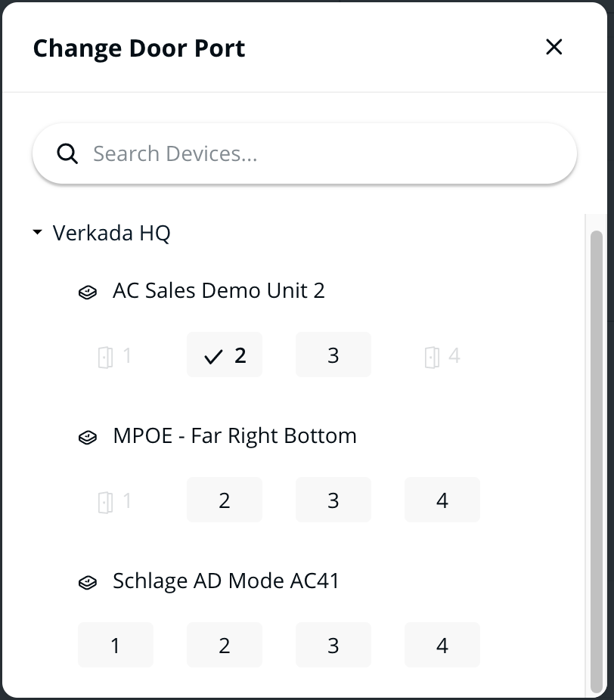Collapse the Verkada HQ group
The width and height of the screenshot is (614, 700).
pos(38,233)
